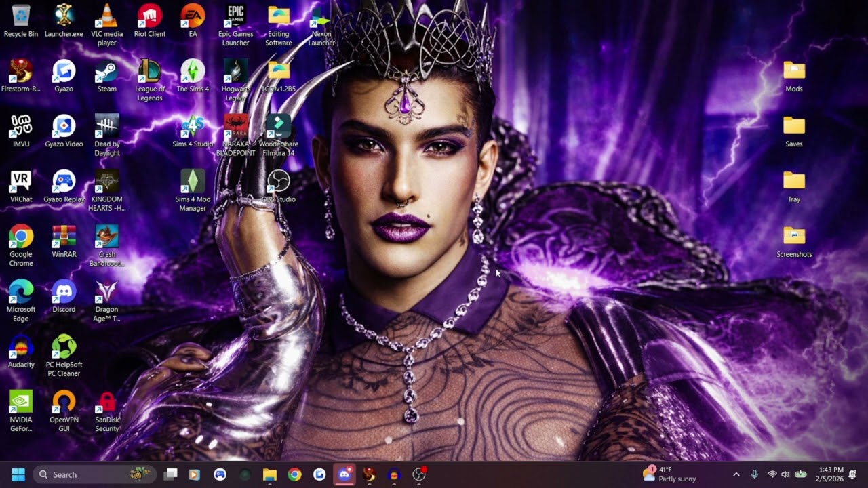This screenshot has width=868, height=488.
Task: Select the Nexon Launcher desktop shortcut
Action: click(x=321, y=25)
